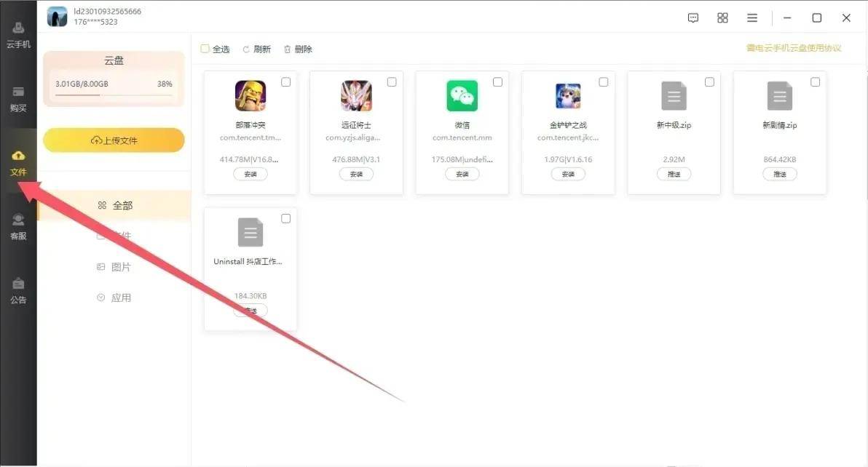868x467 pixels.
Task: Click the grid layout icon in title bar
Action: 722,18
